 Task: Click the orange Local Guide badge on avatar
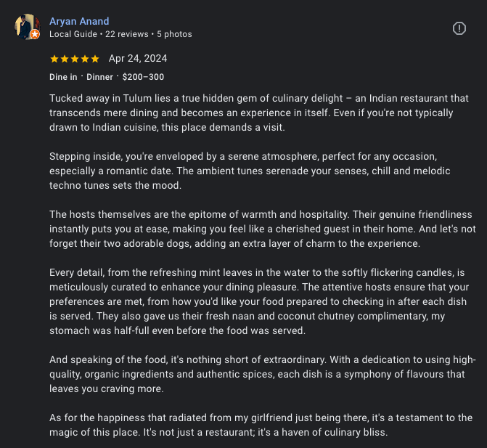pos(34,34)
